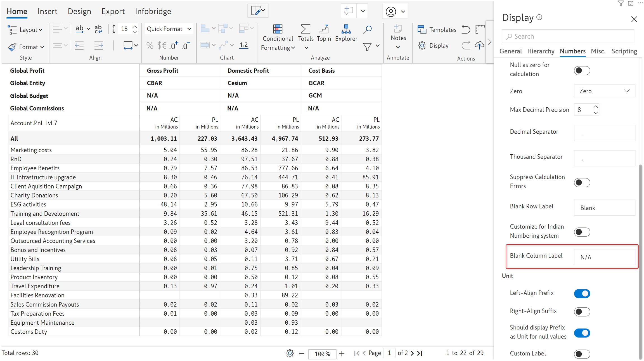
Task: Enable Null as zero for calculation
Action: pos(582,70)
